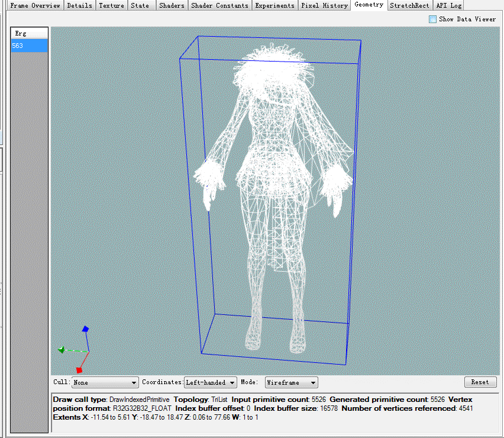Click the Index buffer offset 0 value
504x438 pixels.
point(248,408)
